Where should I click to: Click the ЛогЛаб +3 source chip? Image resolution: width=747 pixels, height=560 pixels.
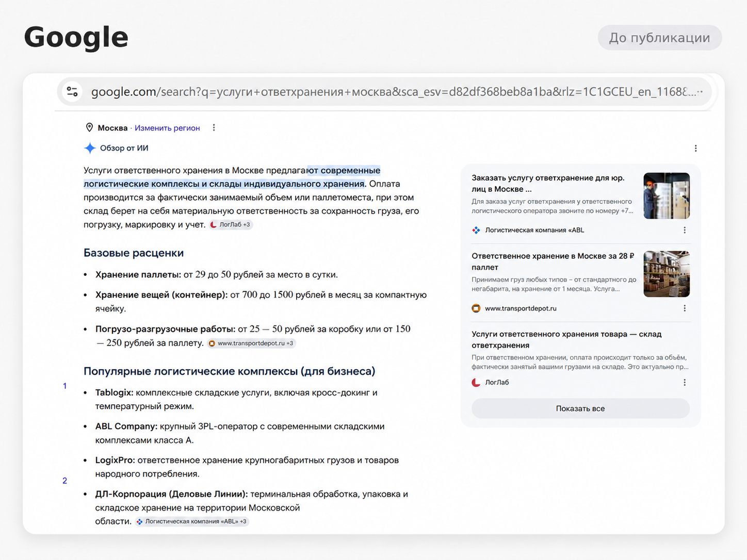[231, 224]
